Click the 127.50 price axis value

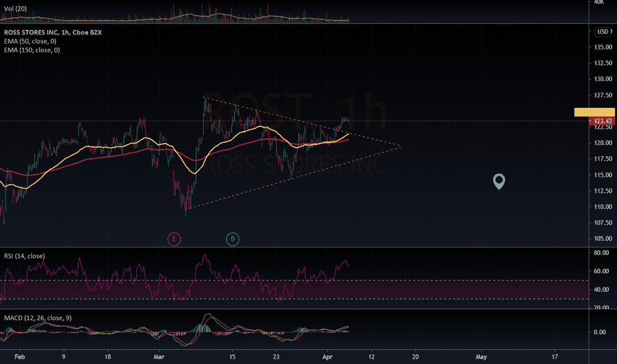click(x=603, y=95)
